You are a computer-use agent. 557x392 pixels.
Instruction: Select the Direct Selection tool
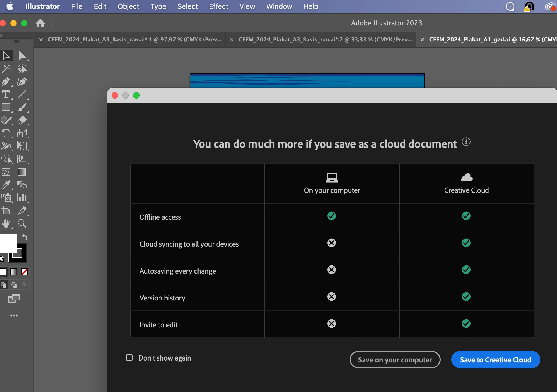[22, 56]
